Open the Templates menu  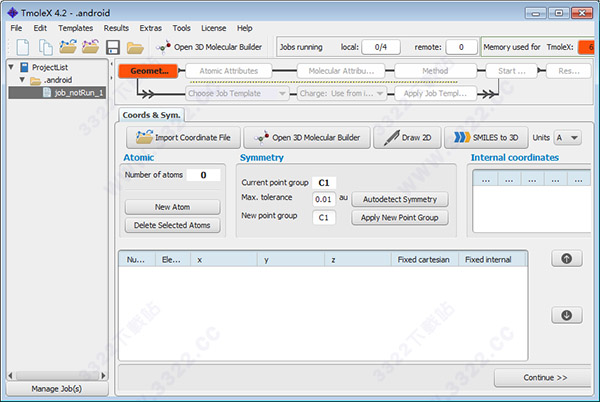click(x=75, y=28)
